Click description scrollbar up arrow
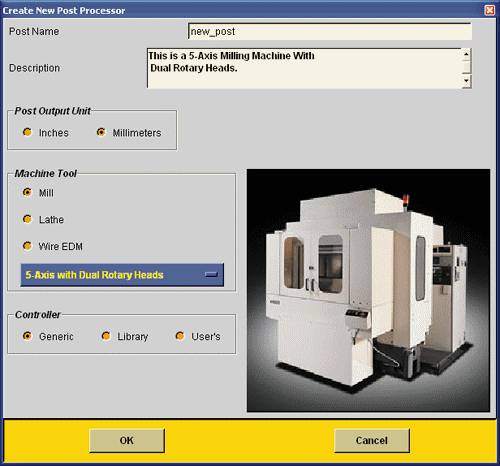 pyautogui.click(x=467, y=54)
